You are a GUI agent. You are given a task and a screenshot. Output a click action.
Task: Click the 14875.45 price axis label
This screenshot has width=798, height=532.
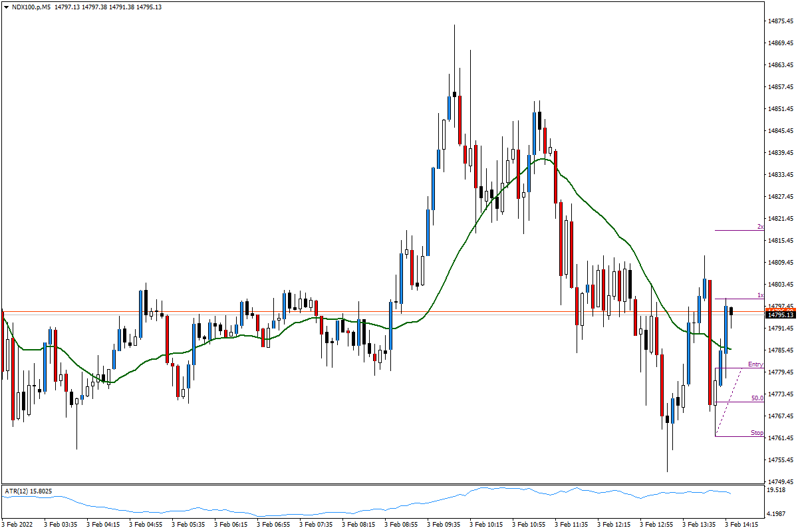coord(782,19)
